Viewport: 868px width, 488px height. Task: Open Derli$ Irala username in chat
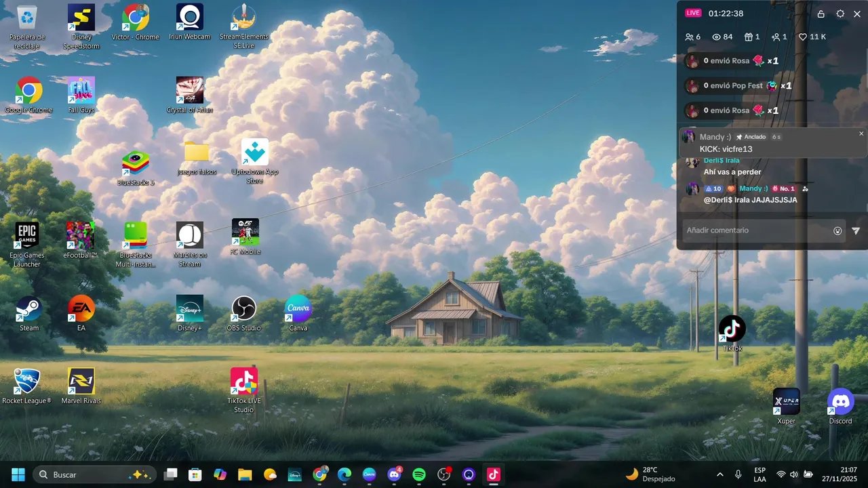pos(722,161)
